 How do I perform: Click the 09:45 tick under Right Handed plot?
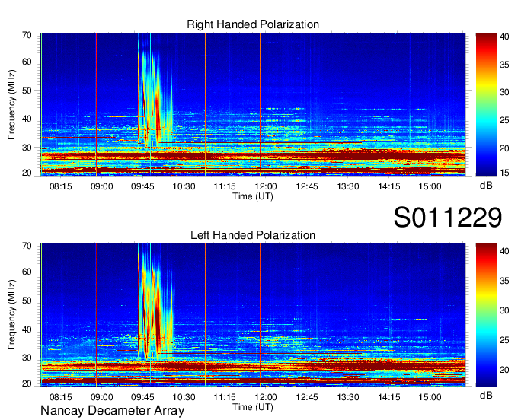click(142, 186)
